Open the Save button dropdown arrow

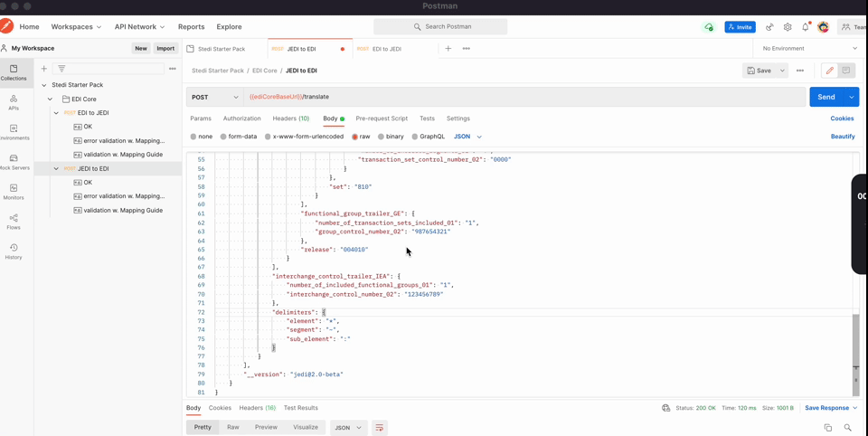tap(782, 71)
